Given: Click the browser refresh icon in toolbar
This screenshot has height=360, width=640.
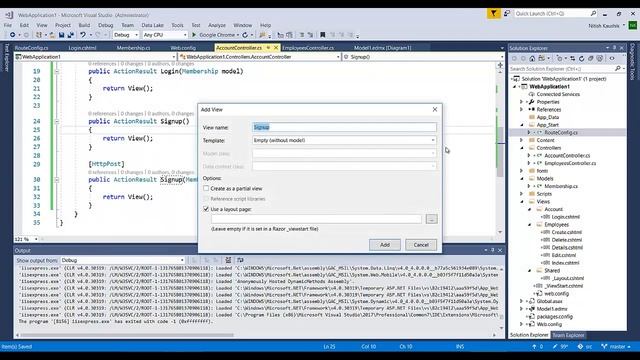Looking at the screenshot, I should (x=245, y=35).
